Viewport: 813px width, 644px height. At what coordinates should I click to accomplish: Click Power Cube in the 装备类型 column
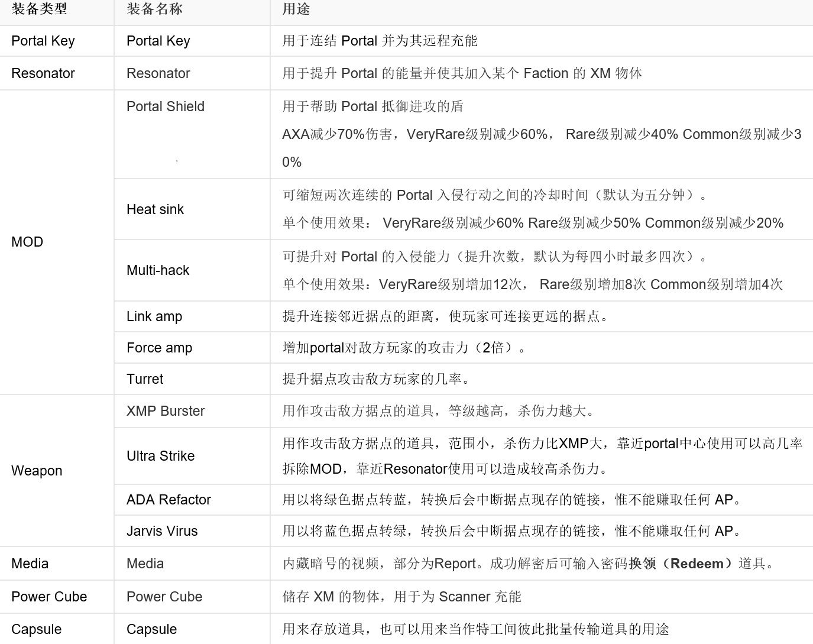click(49, 597)
